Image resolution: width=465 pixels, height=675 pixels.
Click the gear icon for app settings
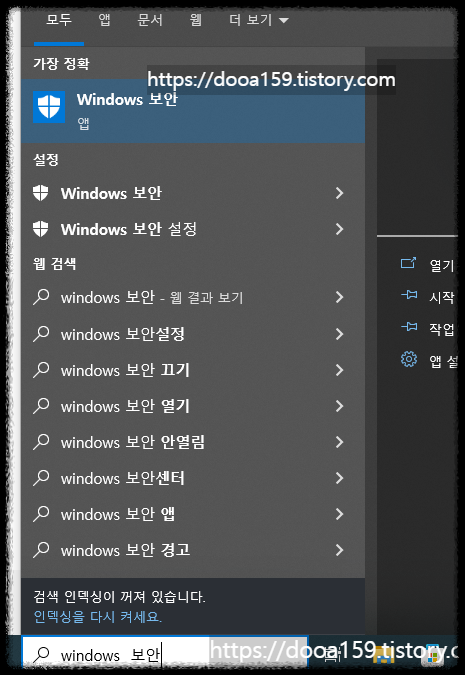coord(409,359)
